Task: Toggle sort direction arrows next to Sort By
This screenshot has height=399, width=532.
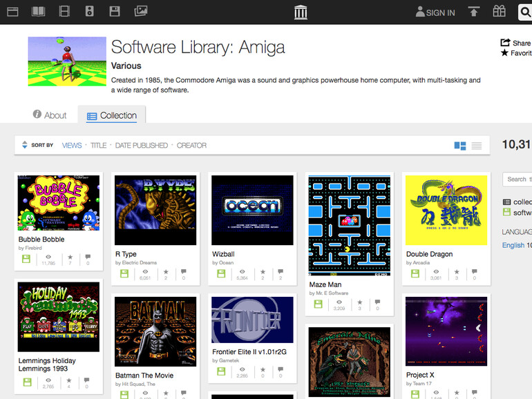Action: (x=24, y=145)
